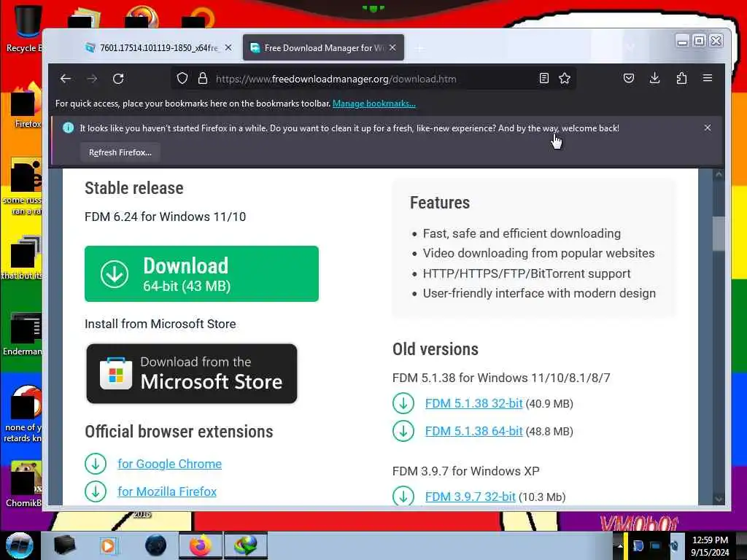Viewport: 747px width, 560px height.
Task: Open the Windows Start menu orb
Action: click(x=20, y=545)
